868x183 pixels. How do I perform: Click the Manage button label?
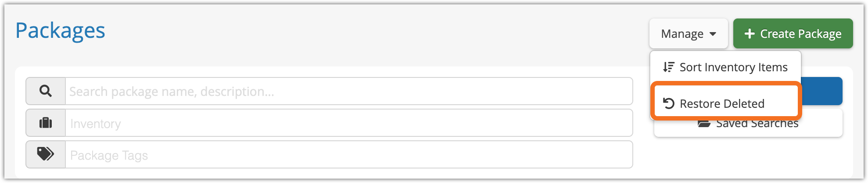pyautogui.click(x=682, y=34)
